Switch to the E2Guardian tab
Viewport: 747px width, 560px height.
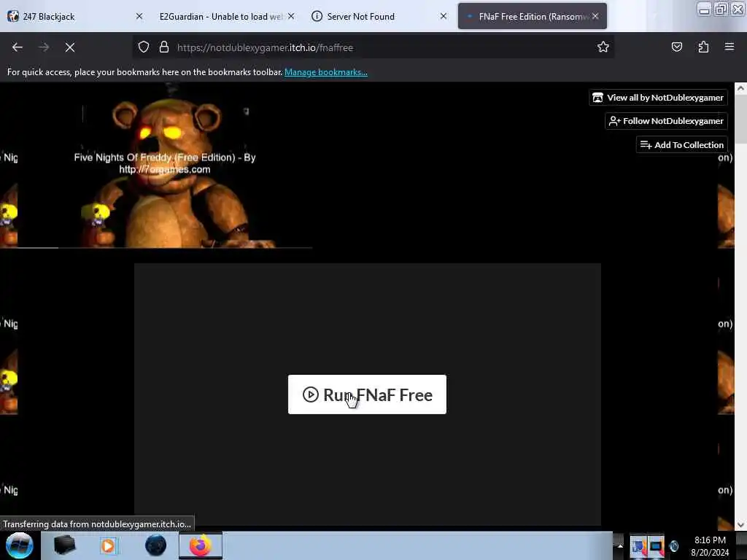[x=226, y=16]
